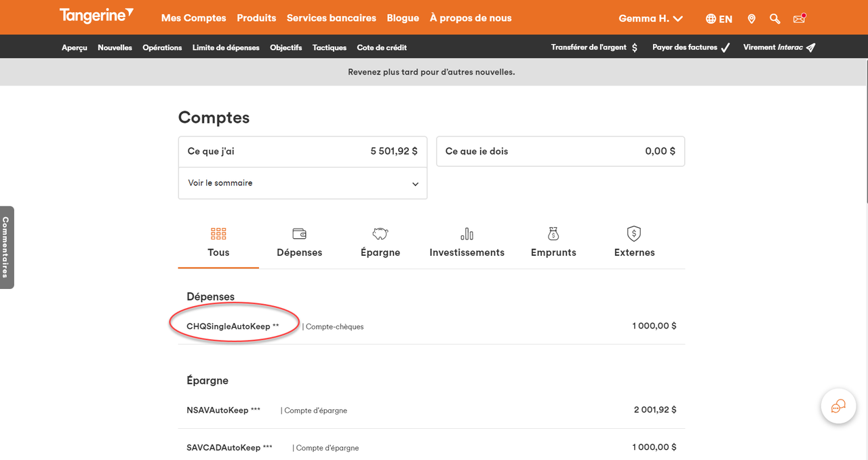The width and height of the screenshot is (868, 460).
Task: Open the Mes Comptes menu
Action: [x=193, y=18]
